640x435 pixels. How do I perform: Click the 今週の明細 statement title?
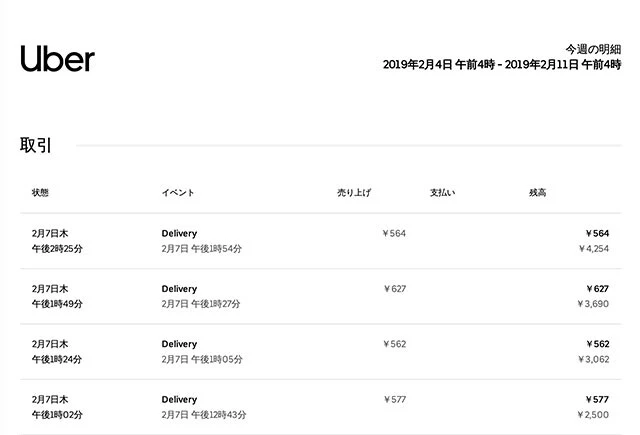(592, 48)
